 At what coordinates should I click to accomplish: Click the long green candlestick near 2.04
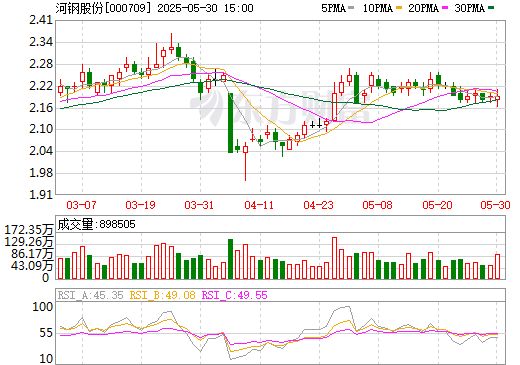point(230,123)
